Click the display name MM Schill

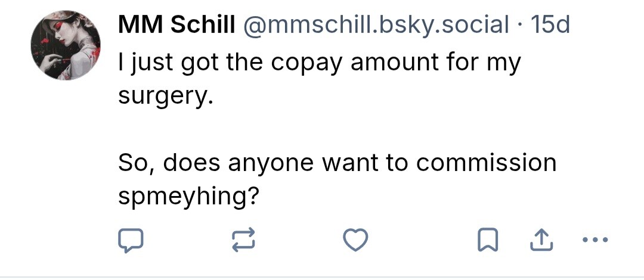click(176, 25)
